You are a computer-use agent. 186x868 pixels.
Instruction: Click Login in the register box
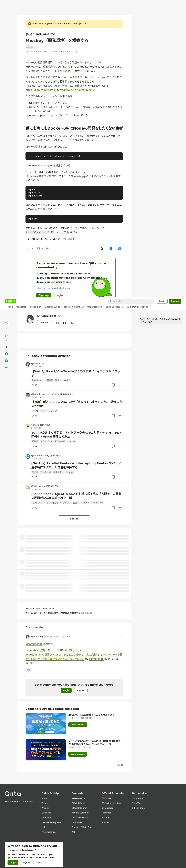[59, 295]
